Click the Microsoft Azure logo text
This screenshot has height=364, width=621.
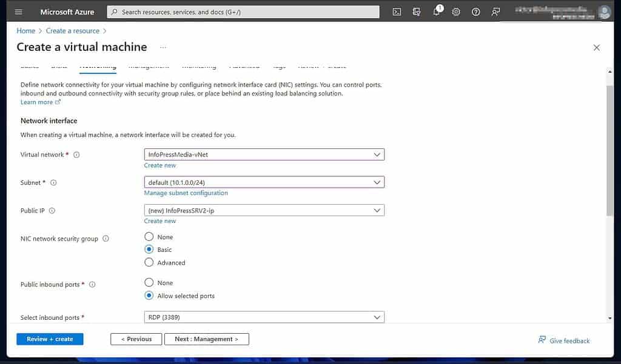coord(67,12)
